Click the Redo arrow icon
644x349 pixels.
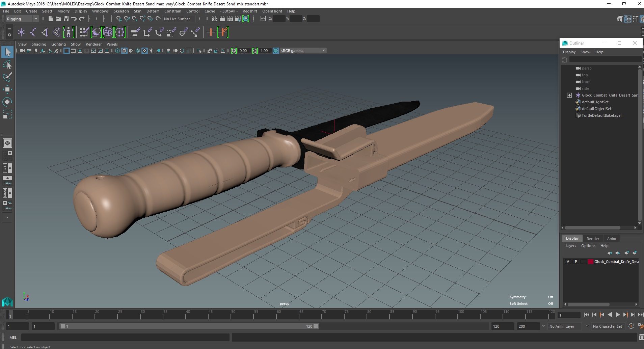(82, 19)
